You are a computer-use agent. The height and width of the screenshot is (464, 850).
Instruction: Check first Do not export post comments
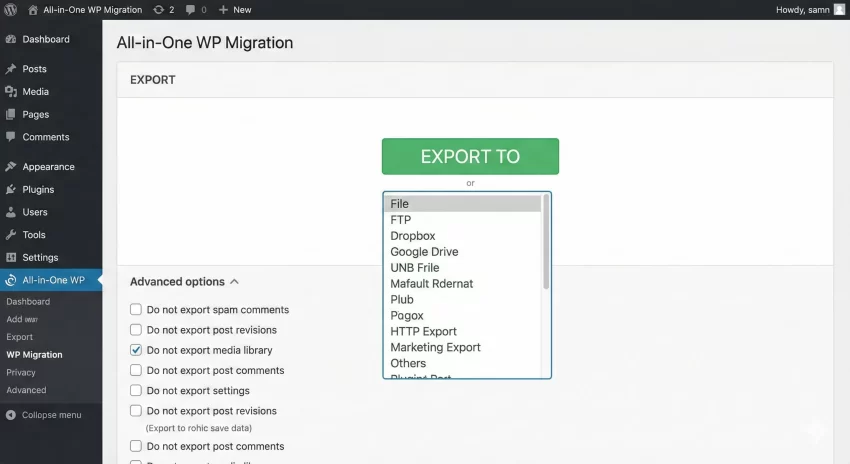(x=136, y=370)
